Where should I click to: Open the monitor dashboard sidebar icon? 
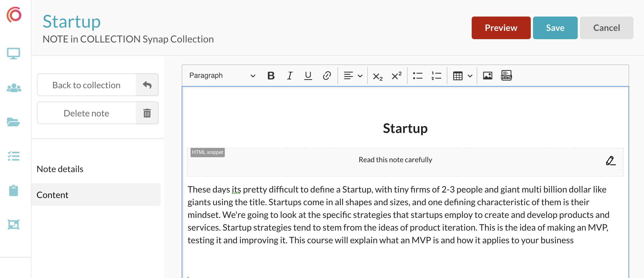coord(14,54)
